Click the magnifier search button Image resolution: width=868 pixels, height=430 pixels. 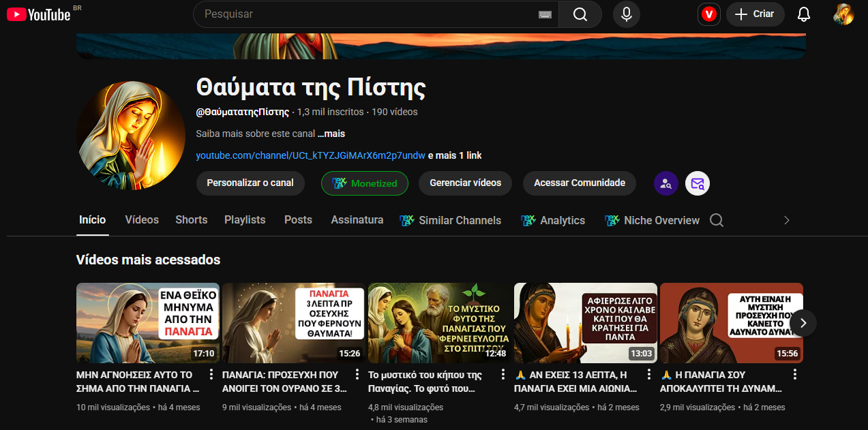coord(580,14)
